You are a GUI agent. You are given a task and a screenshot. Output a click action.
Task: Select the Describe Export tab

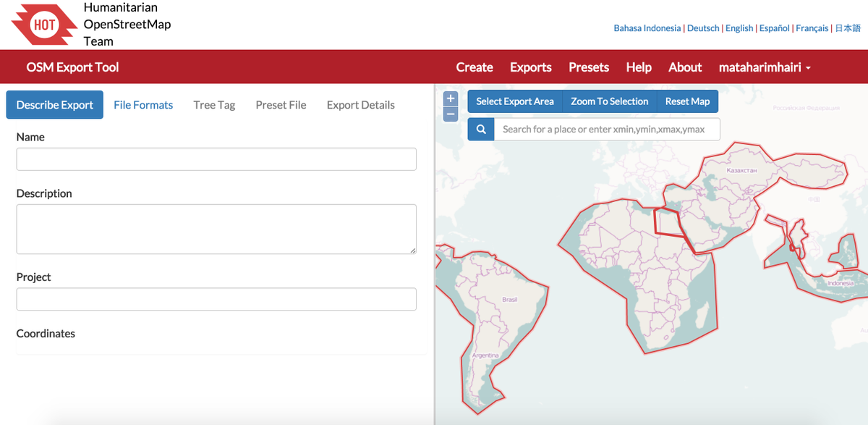[55, 105]
